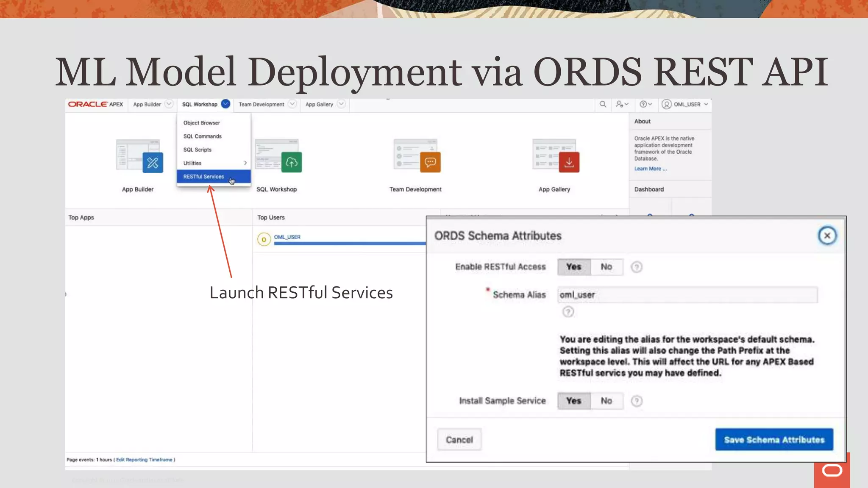The width and height of the screenshot is (868, 488).
Task: Open the App Builder large icon
Action: coord(139,155)
